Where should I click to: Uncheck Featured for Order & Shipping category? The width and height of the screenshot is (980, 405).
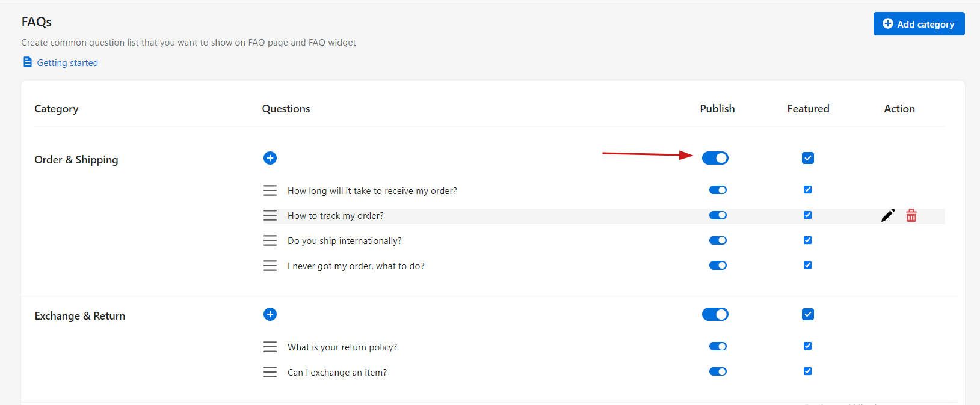tap(808, 158)
